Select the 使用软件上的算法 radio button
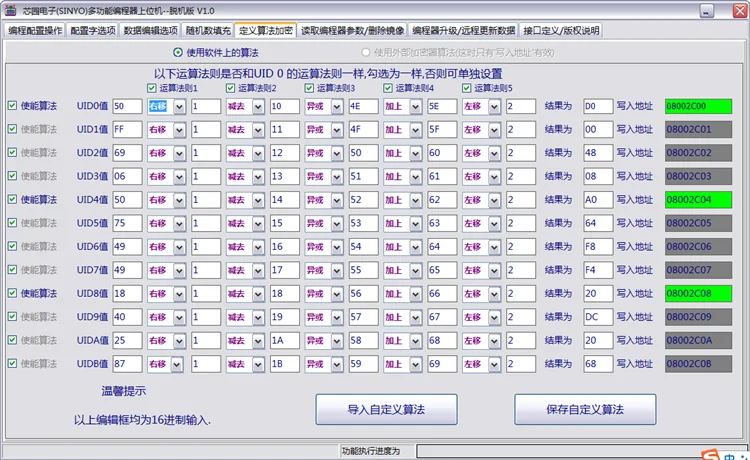The height and width of the screenshot is (460, 750). click(177, 52)
